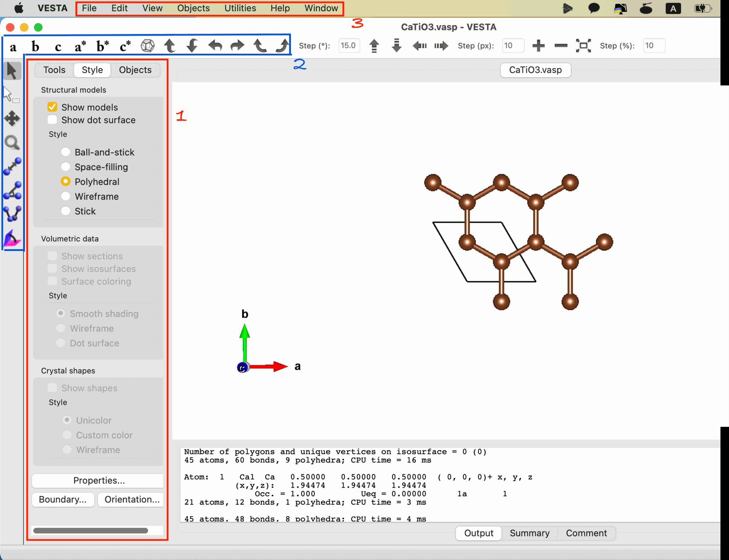This screenshot has height=560, width=729.
Task: Zoom out with the minus icon
Action: [561, 46]
